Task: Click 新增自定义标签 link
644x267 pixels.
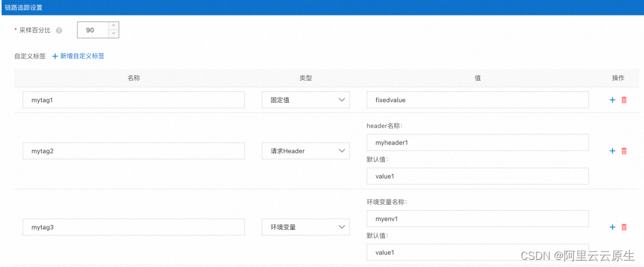Action: pyautogui.click(x=78, y=56)
